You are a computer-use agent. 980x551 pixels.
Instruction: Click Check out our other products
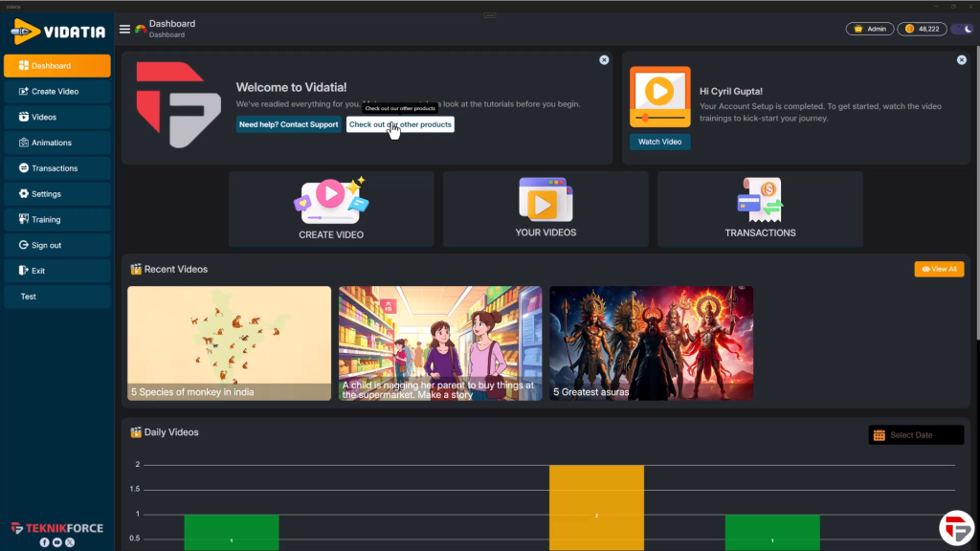[x=400, y=124]
